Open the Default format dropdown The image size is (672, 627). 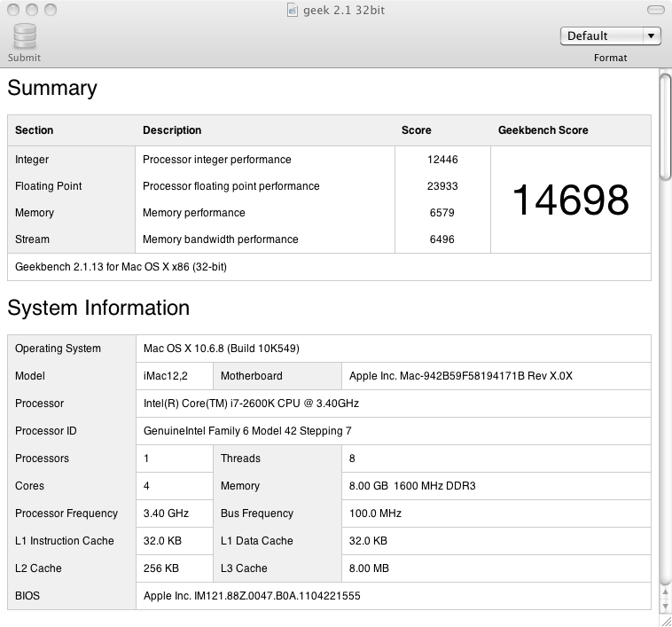(x=610, y=35)
